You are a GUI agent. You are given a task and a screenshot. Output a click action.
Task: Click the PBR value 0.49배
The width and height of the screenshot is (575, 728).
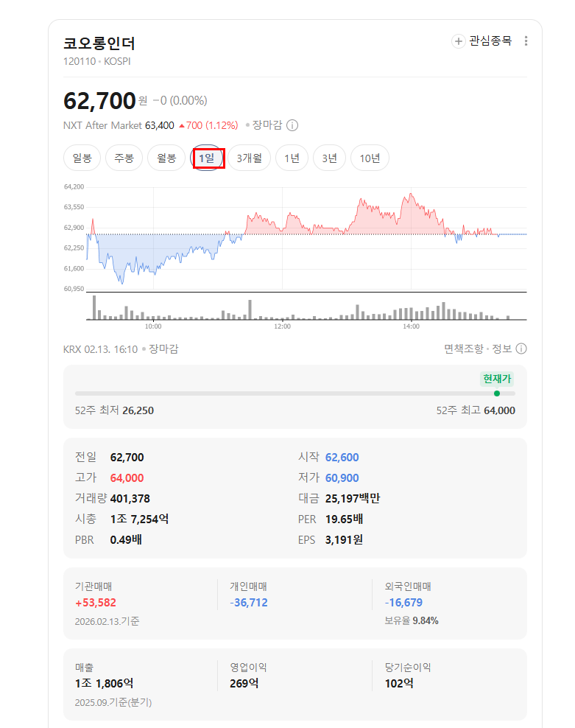click(126, 540)
